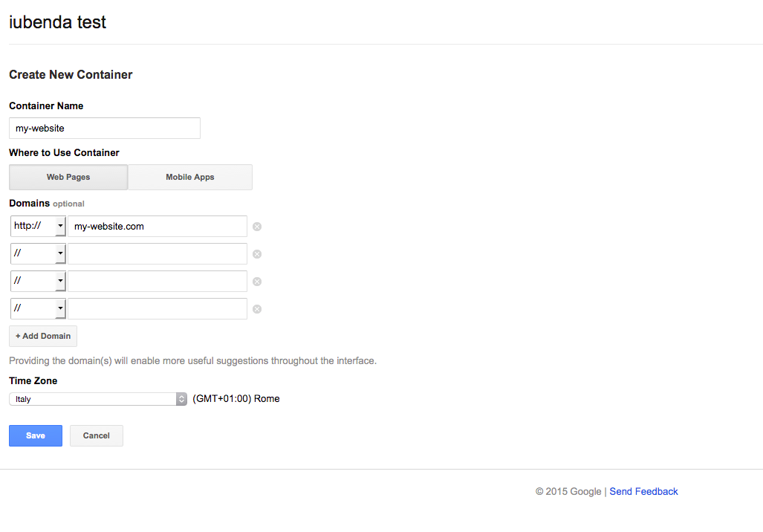The image size is (763, 532).
Task: Select Web Pages container type
Action: tap(68, 178)
